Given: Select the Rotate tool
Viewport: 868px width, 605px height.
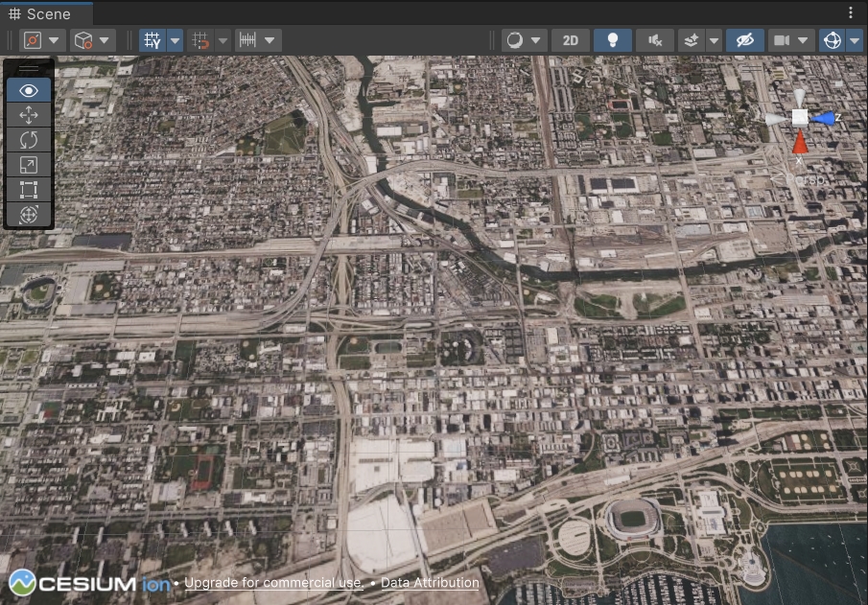Looking at the screenshot, I should 29,140.
